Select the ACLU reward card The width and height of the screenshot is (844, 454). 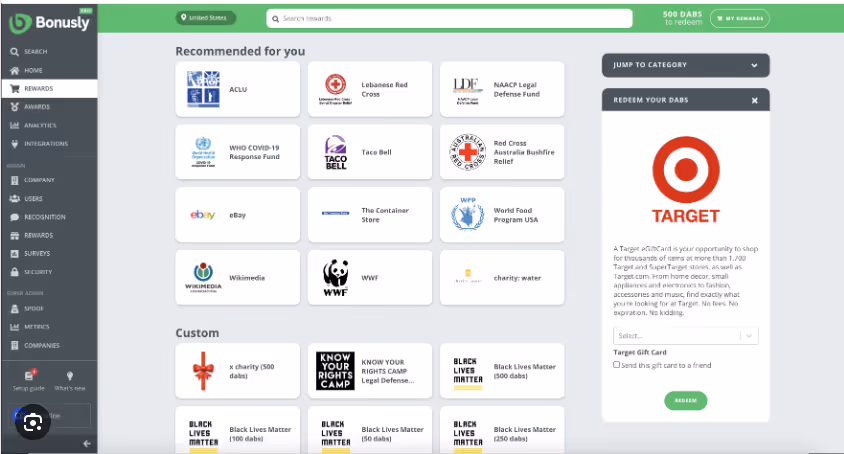[x=237, y=89]
